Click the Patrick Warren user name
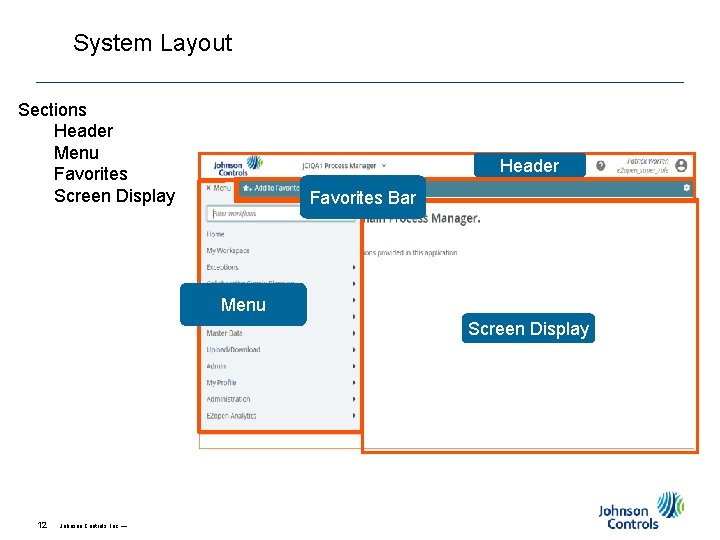The width and height of the screenshot is (720, 540). point(647,161)
